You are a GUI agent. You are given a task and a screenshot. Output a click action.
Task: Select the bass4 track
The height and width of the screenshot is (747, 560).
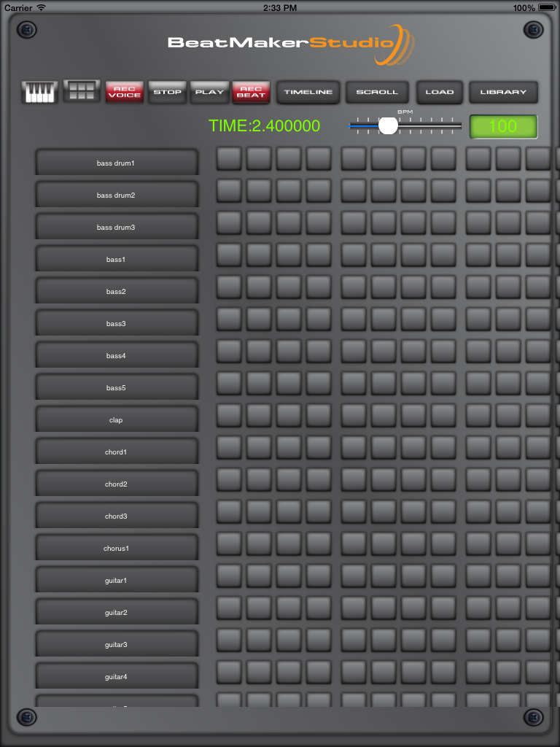click(x=116, y=355)
